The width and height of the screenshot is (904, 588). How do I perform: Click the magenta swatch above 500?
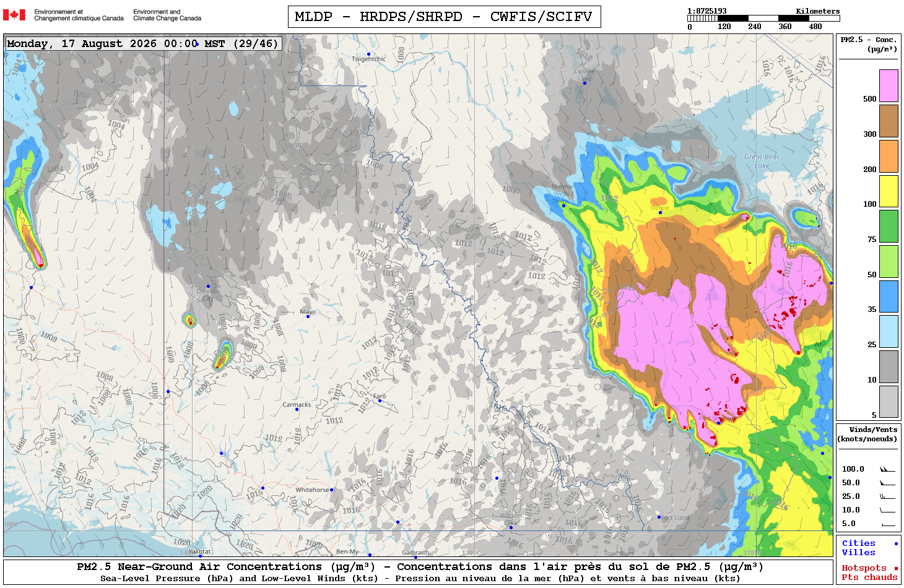coord(889,85)
